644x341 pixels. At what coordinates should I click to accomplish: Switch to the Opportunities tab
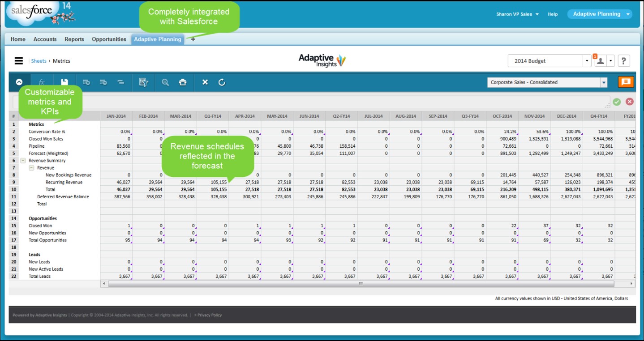click(109, 39)
